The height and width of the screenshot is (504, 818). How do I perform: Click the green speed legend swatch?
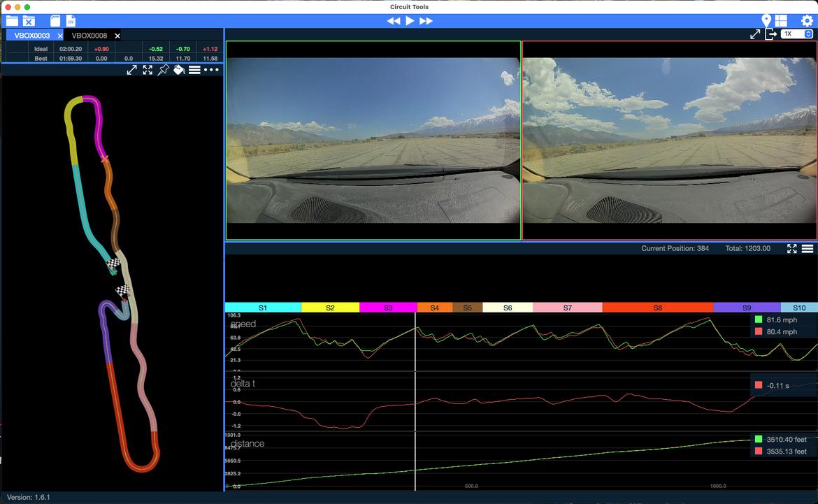[759, 319]
